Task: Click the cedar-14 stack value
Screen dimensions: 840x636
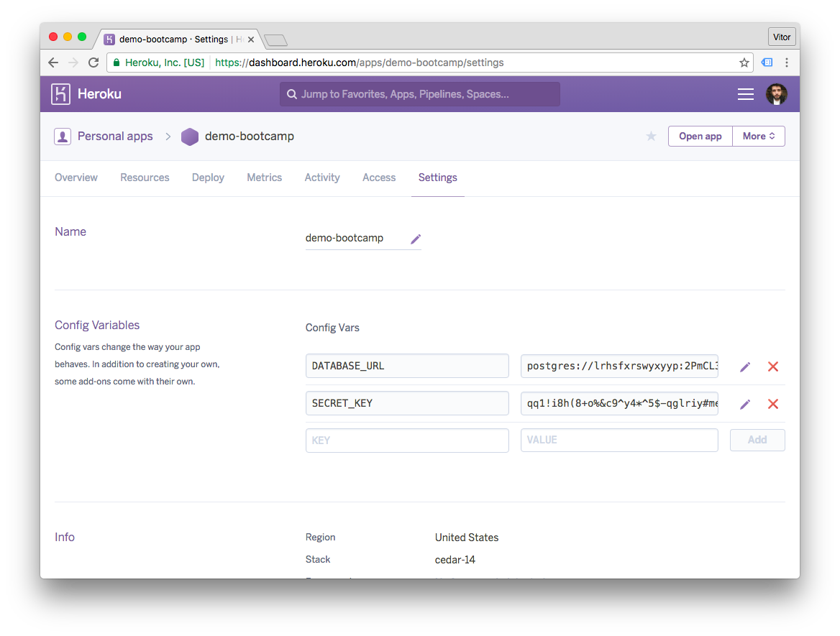Action: (x=455, y=560)
